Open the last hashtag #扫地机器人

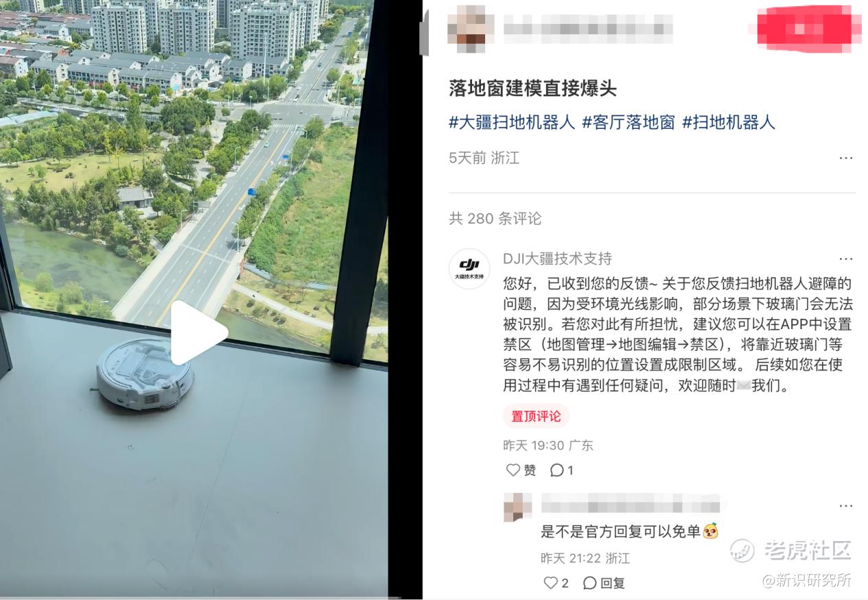[729, 123]
